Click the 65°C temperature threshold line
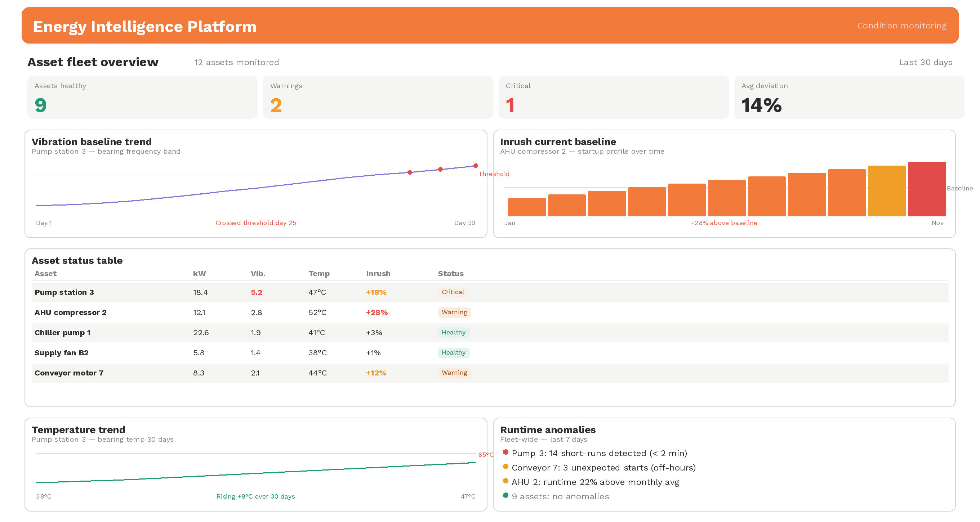Image resolution: width=980 pixels, height=522 pixels. click(255, 453)
